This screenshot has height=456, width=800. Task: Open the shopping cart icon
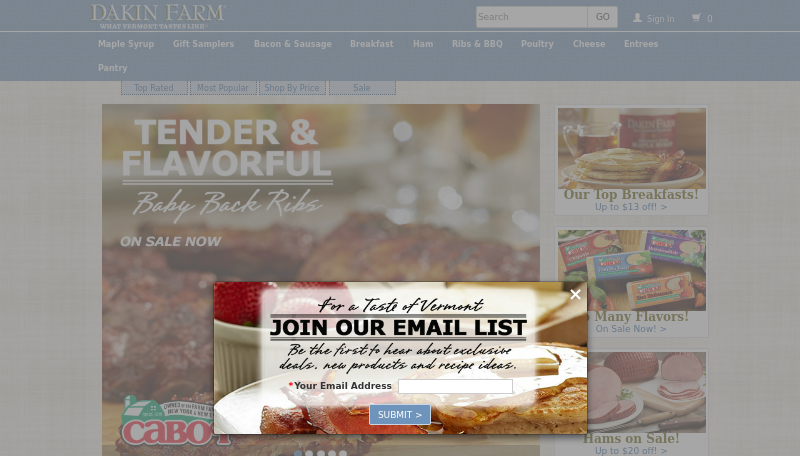(696, 18)
